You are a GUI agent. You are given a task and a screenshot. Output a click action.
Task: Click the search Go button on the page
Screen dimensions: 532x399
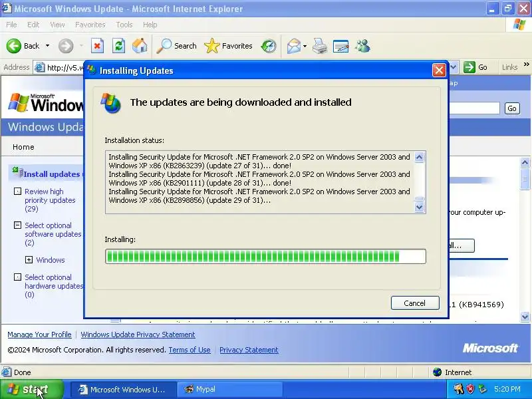coord(512,108)
